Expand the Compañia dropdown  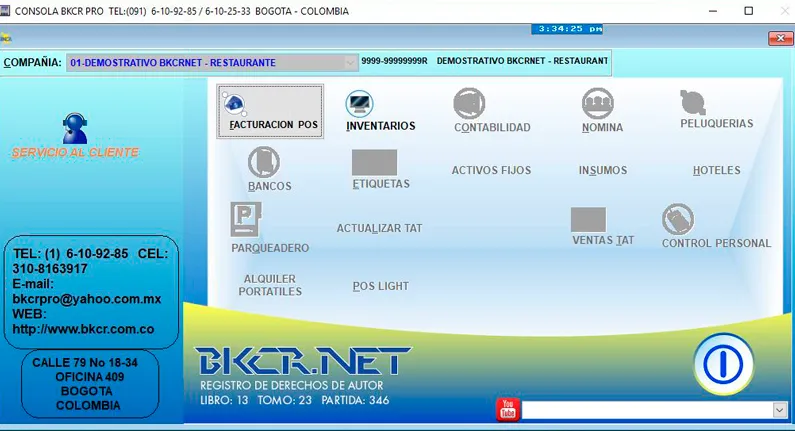click(350, 62)
